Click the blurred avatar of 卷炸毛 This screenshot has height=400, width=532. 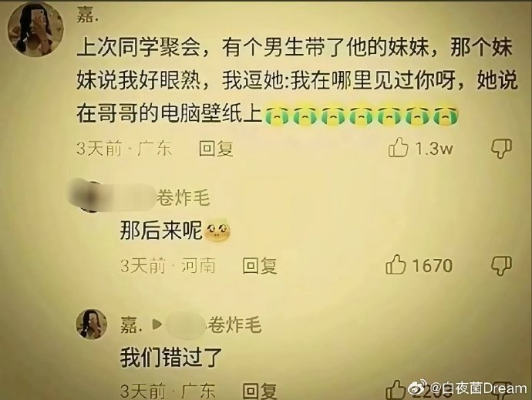(x=88, y=196)
